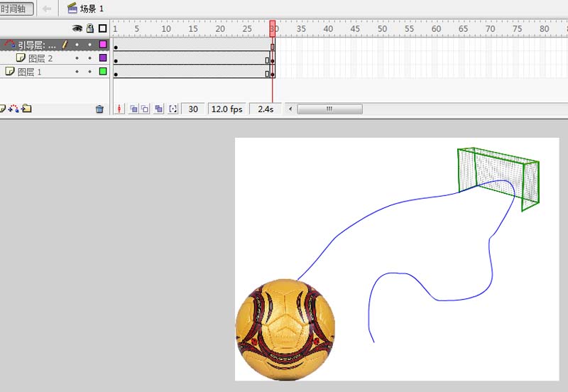Click frame number 65 on the ruler
The image size is (568, 392).
point(464,28)
